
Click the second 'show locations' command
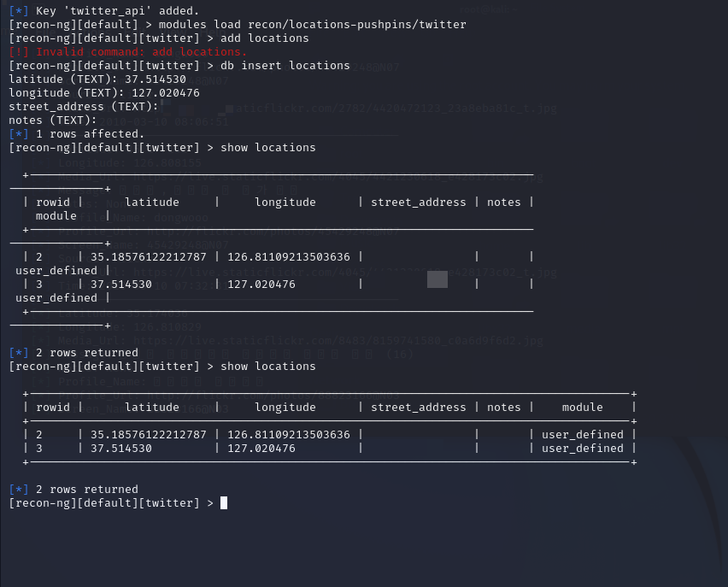click(x=268, y=367)
